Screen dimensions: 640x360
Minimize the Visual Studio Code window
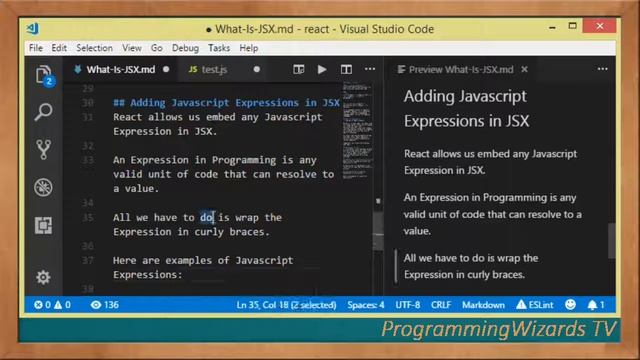coord(552,28)
